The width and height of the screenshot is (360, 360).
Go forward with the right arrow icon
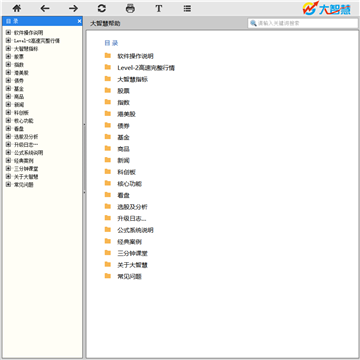(73, 8)
